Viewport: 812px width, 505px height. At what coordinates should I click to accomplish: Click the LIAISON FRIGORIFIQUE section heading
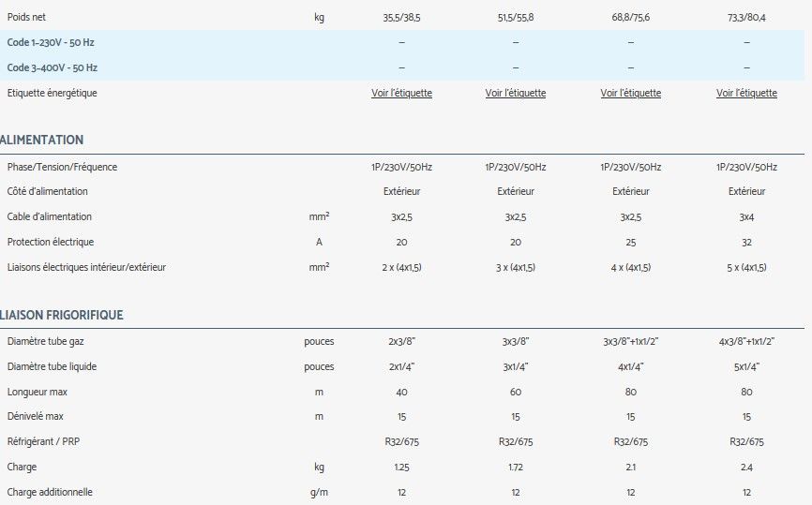click(x=62, y=315)
